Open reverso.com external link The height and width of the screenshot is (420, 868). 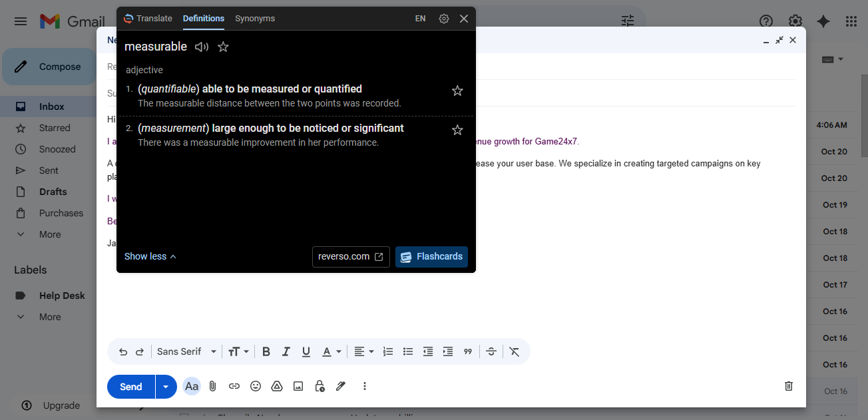click(x=351, y=257)
